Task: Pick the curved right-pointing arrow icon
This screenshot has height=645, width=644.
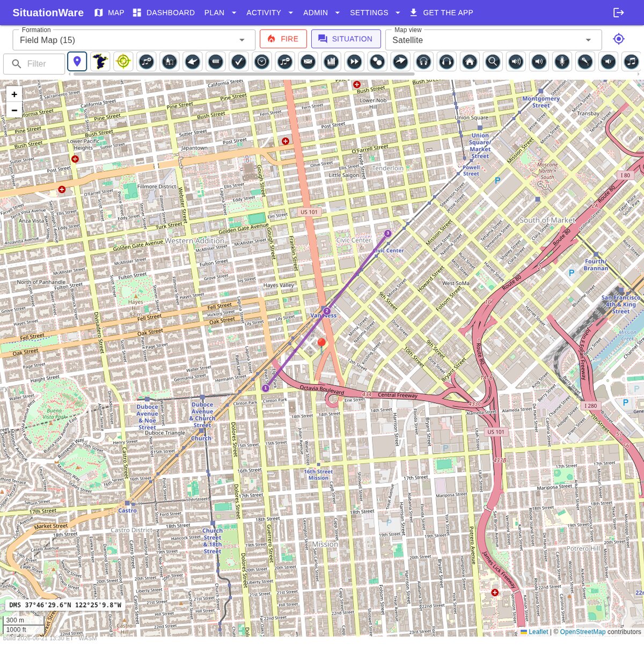Action: 400,62
